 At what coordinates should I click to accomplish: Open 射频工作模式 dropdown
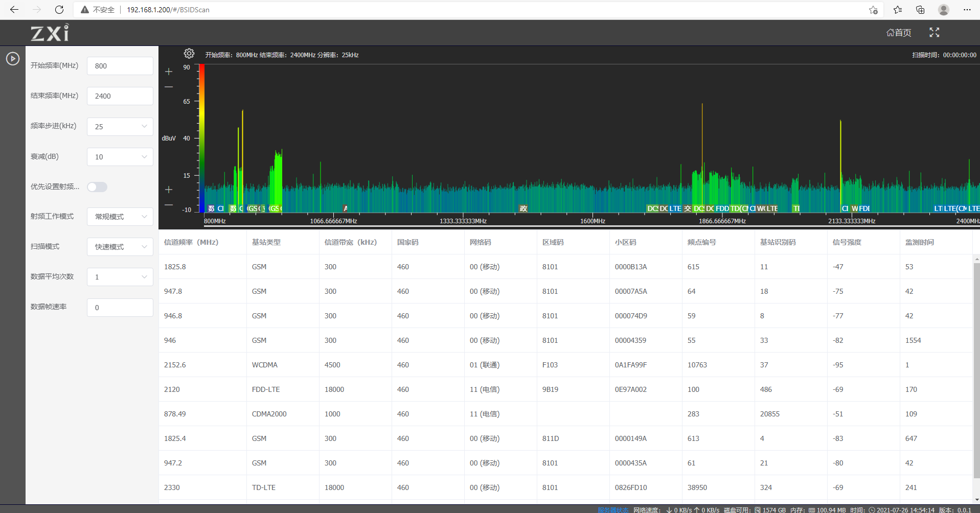tap(120, 217)
